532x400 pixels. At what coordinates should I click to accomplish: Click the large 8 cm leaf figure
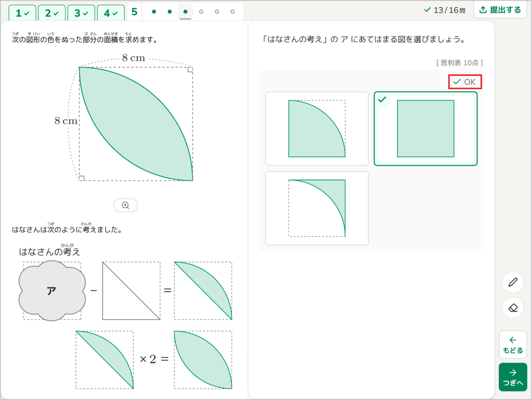(136, 124)
